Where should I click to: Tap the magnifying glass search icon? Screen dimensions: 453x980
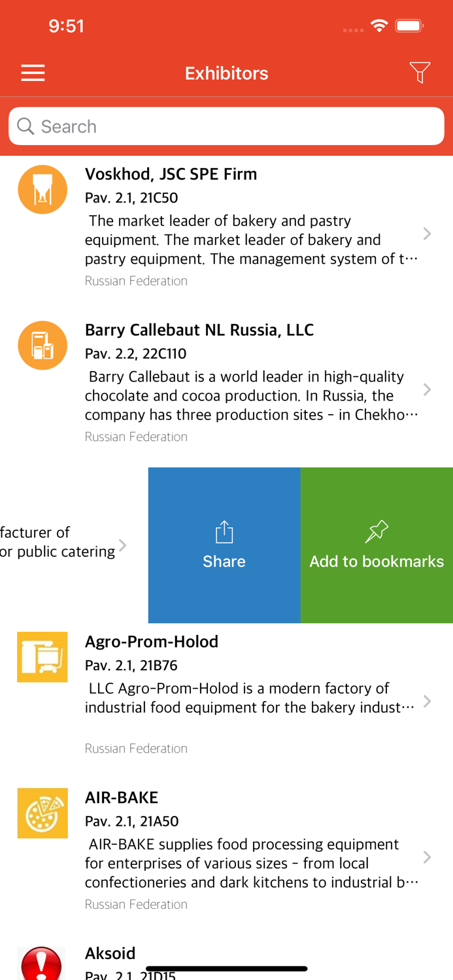(25, 126)
